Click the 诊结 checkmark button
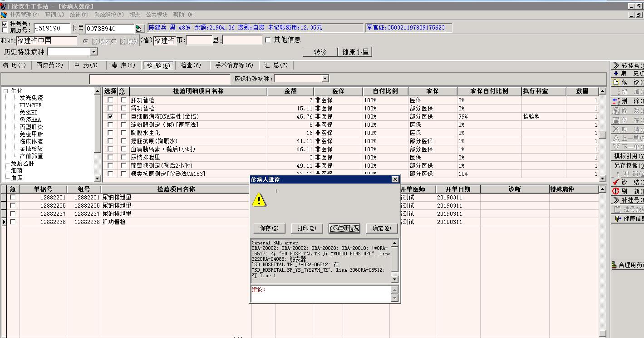The image size is (644, 338). (628, 182)
